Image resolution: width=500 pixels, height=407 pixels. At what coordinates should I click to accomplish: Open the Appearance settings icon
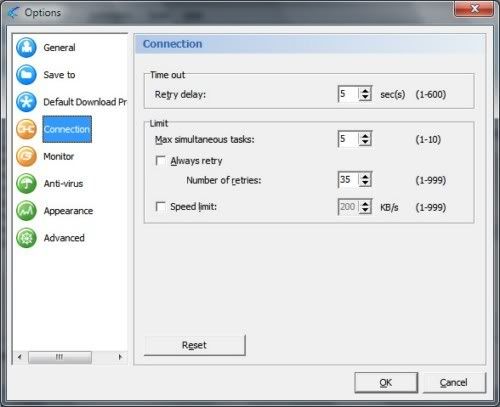coord(26,211)
